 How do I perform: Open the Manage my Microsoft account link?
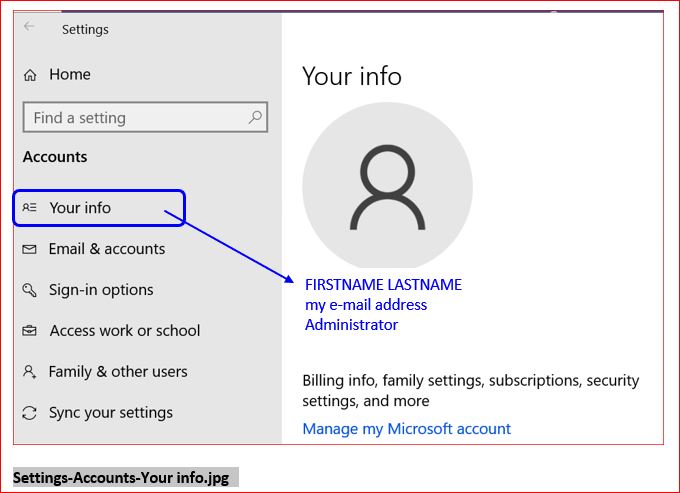click(x=406, y=429)
